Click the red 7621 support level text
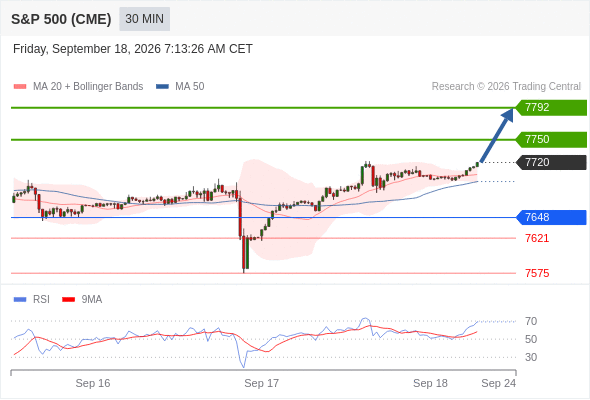 pos(537,238)
